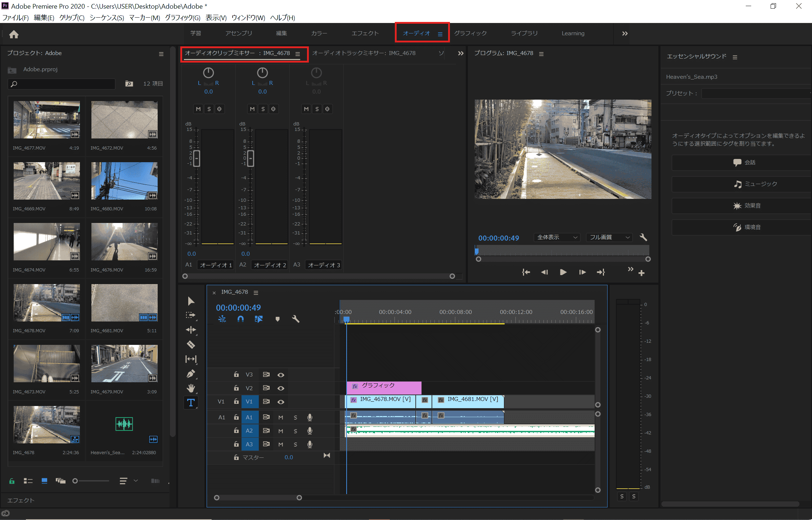Switch project panel to icon view
The width and height of the screenshot is (812, 520).
coord(44,481)
